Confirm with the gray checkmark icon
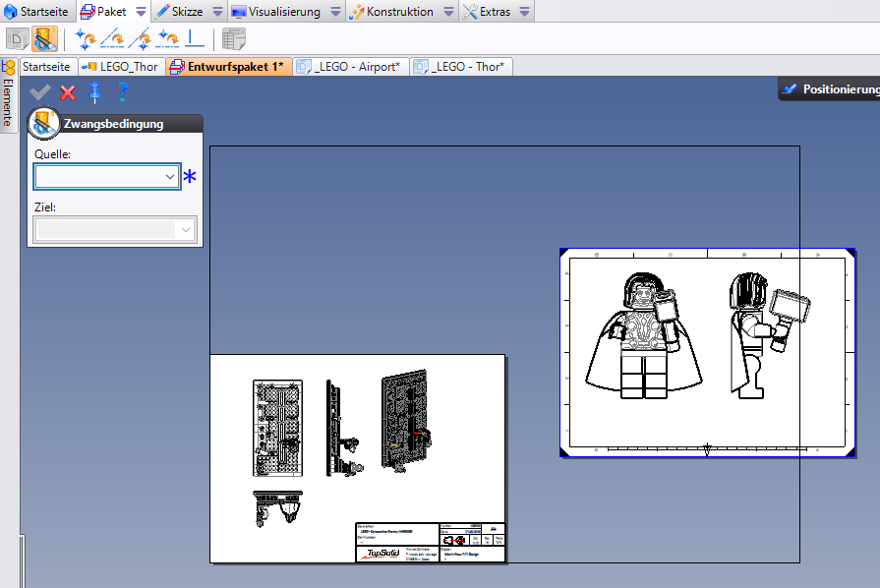Image resolution: width=880 pixels, height=588 pixels. tap(40, 92)
